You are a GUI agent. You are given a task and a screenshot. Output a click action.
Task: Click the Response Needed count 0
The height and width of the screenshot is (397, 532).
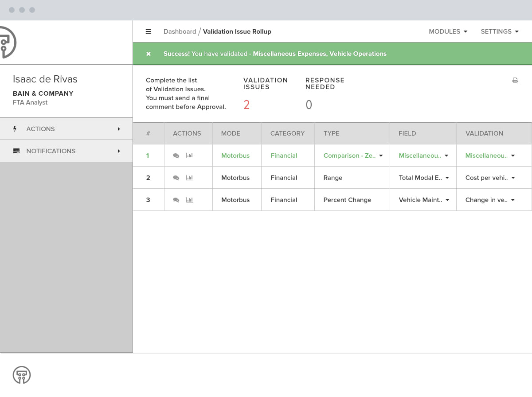pyautogui.click(x=309, y=105)
